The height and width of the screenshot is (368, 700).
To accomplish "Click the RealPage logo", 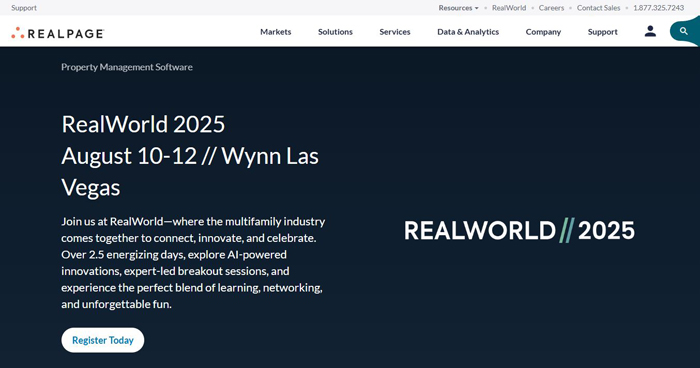I will point(58,33).
